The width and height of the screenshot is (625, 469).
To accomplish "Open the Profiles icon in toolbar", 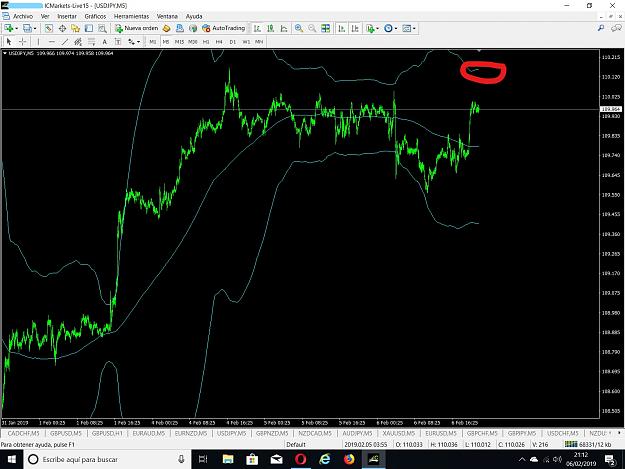I will tap(27, 28).
